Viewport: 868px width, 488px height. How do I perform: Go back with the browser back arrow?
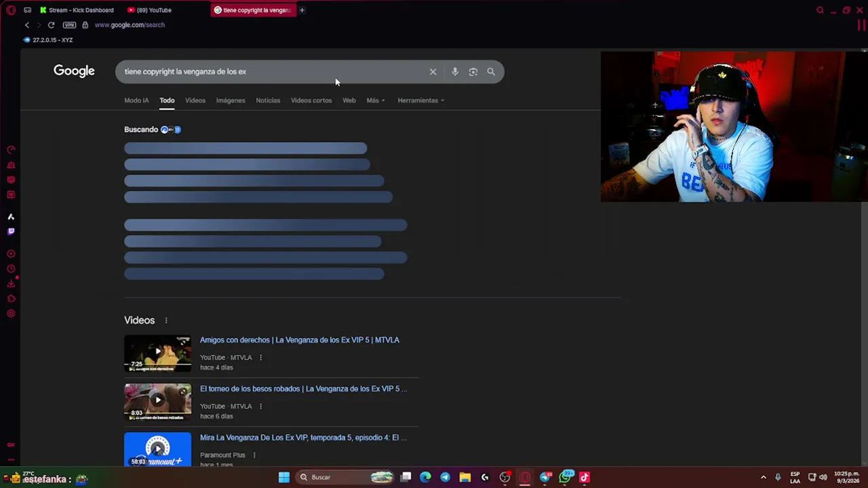tap(27, 25)
